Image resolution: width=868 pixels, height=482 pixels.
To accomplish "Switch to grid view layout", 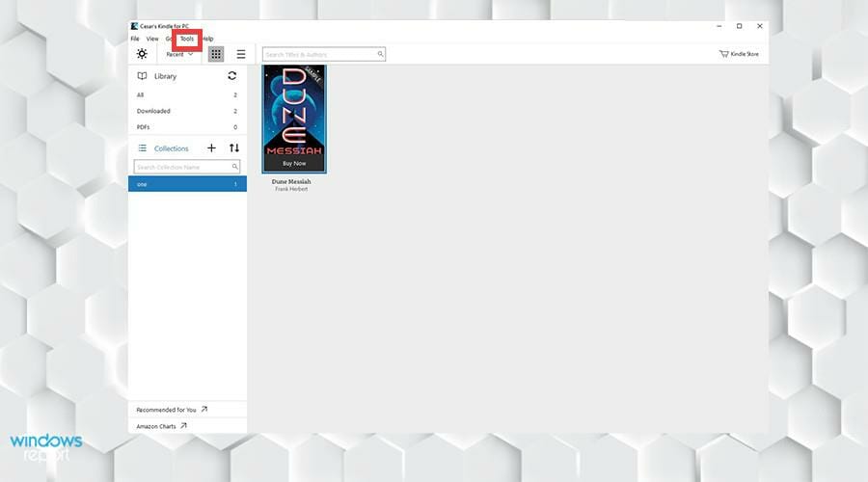I will click(216, 54).
